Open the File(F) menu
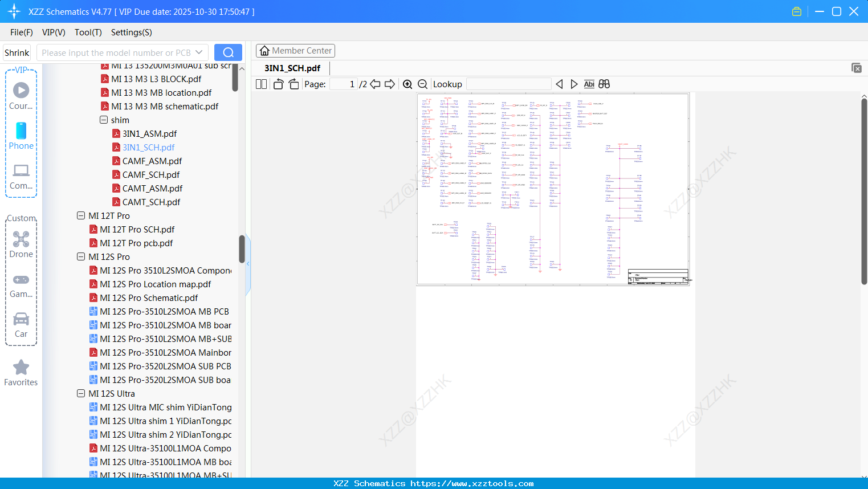 tap(22, 32)
